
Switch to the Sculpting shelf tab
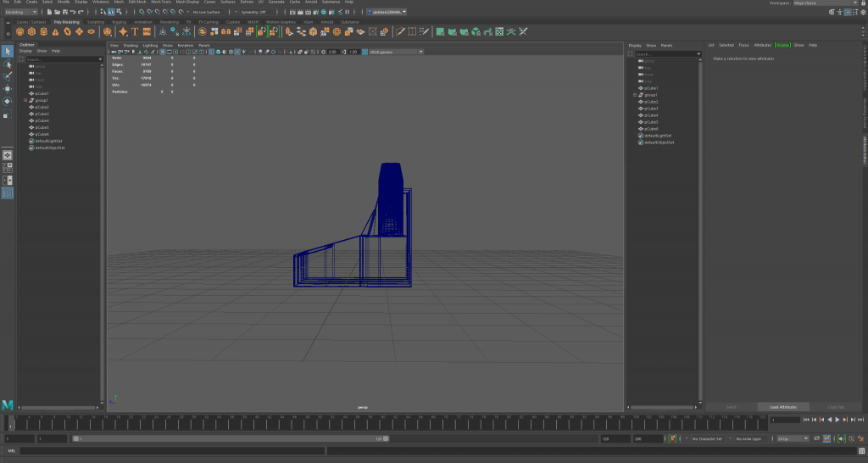[x=96, y=22]
